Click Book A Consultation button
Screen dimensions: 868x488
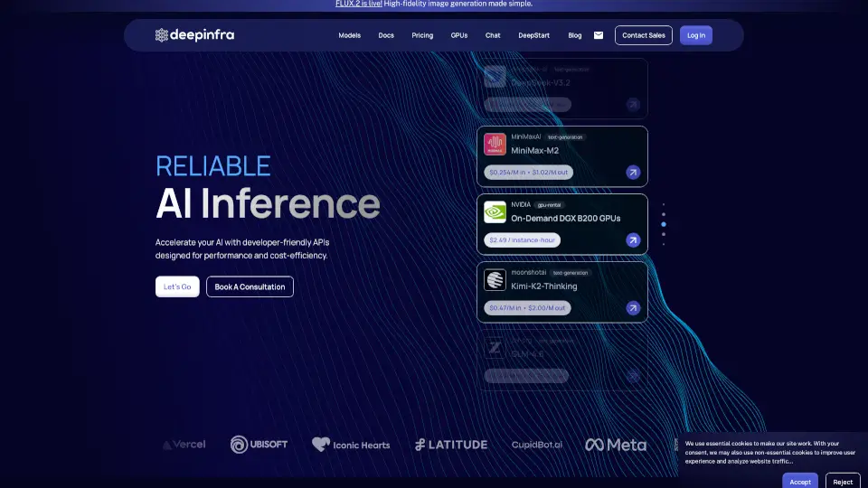250,286
